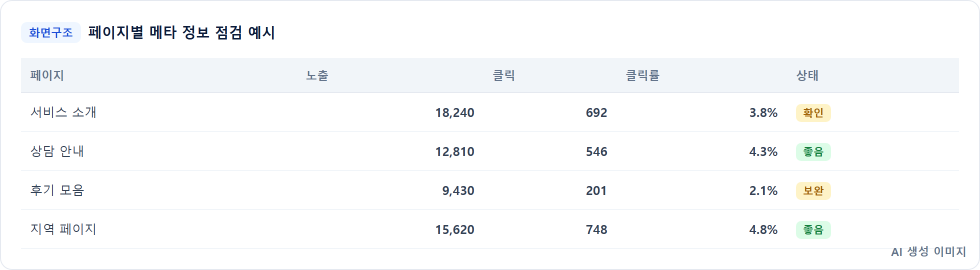Click the 화면구조 badge label
The width and height of the screenshot is (980, 270).
[x=50, y=32]
